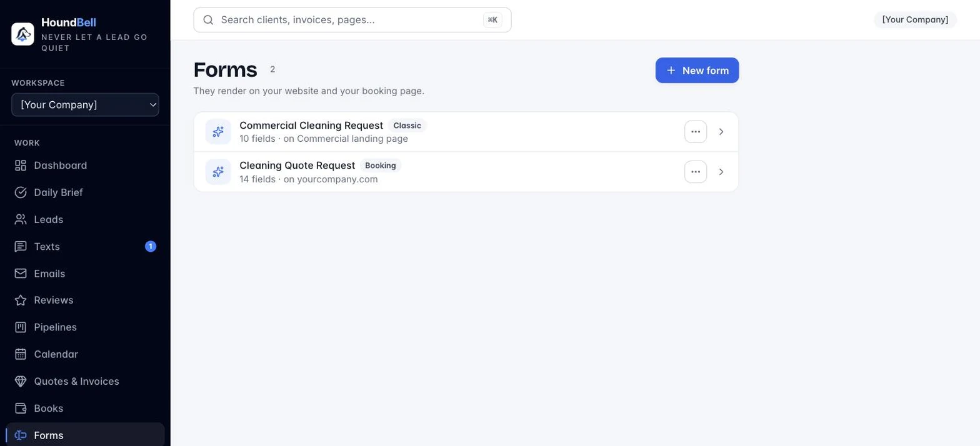This screenshot has width=980, height=446.
Task: Navigate to Leads
Action: tap(85, 219)
